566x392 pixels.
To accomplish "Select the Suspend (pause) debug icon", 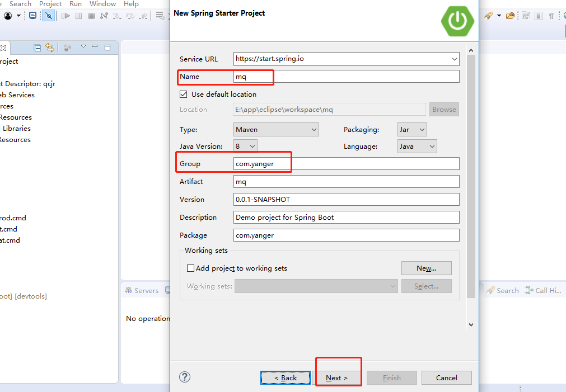I will (x=78, y=15).
